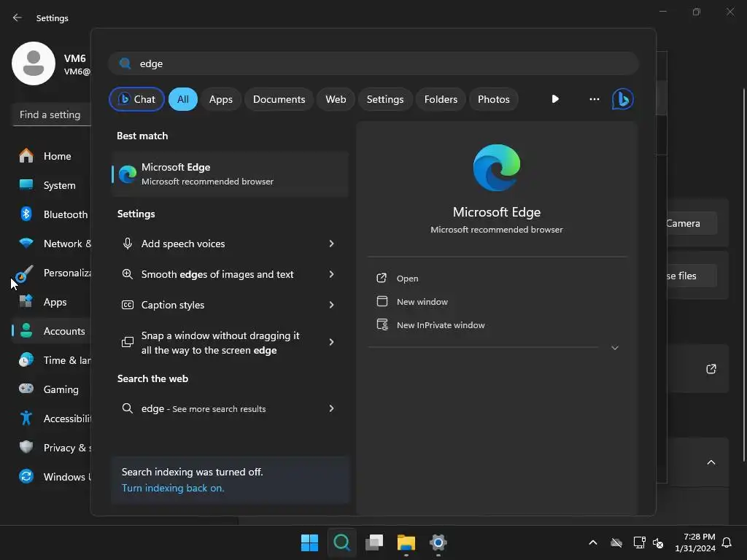Click New InPrivate window action
747x560 pixels.
point(441,324)
